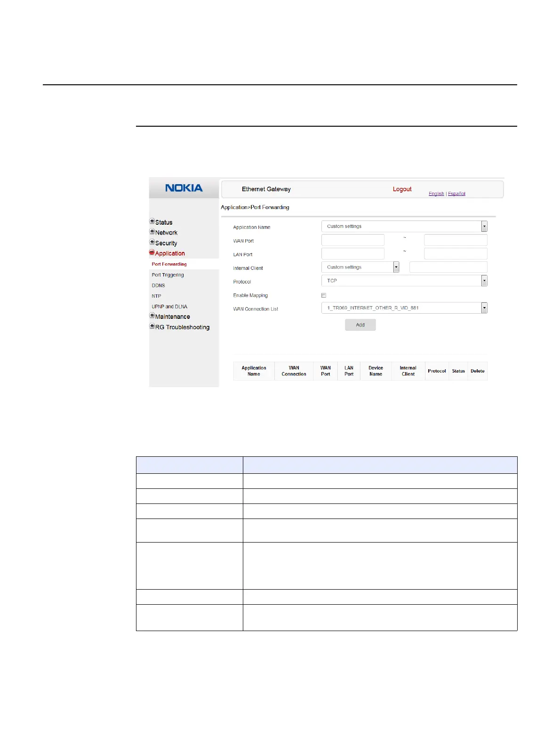Click the WAN Port end field
Image resolution: width=560 pixels, height=746 pixels.
coord(456,240)
